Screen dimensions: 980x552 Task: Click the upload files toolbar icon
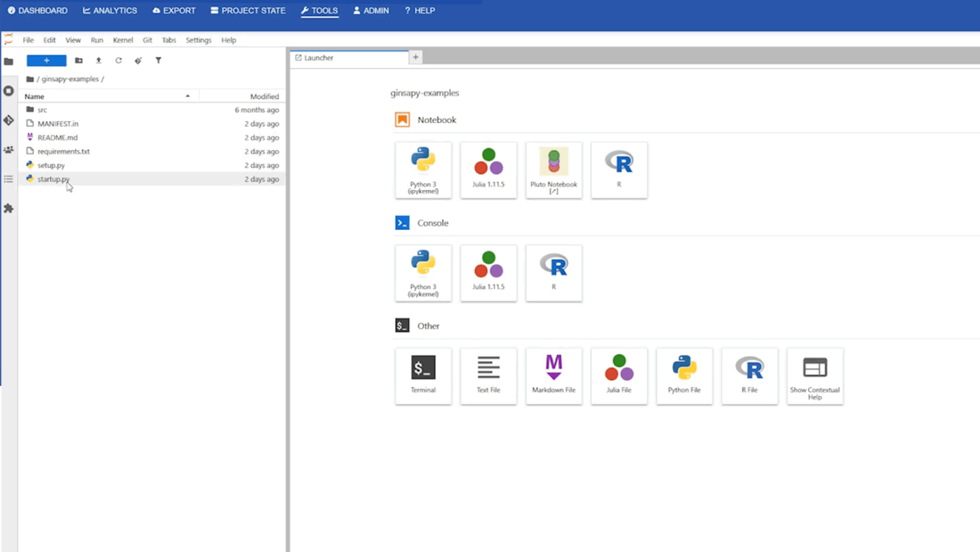99,60
